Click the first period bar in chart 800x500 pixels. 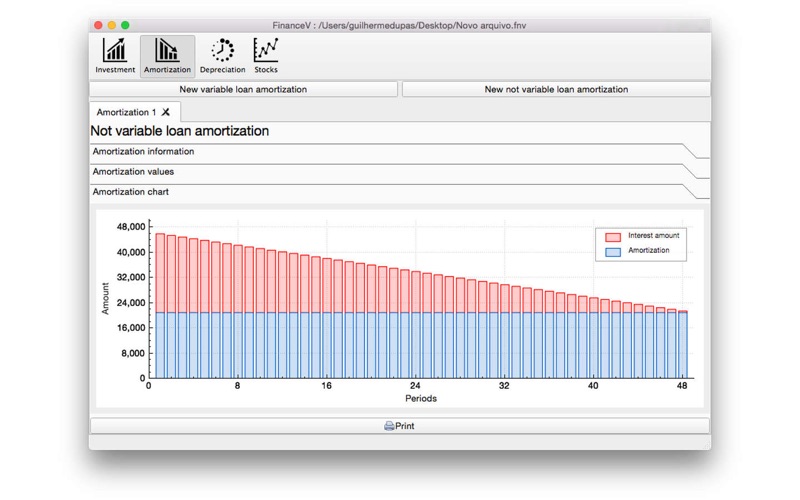160,306
